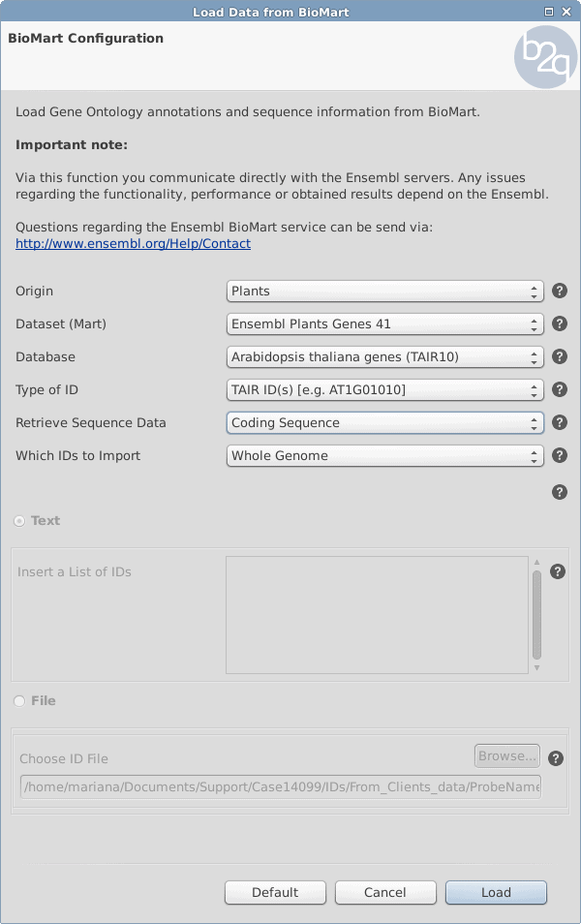Click the Load button
This screenshot has height=924, width=581.
[496, 892]
